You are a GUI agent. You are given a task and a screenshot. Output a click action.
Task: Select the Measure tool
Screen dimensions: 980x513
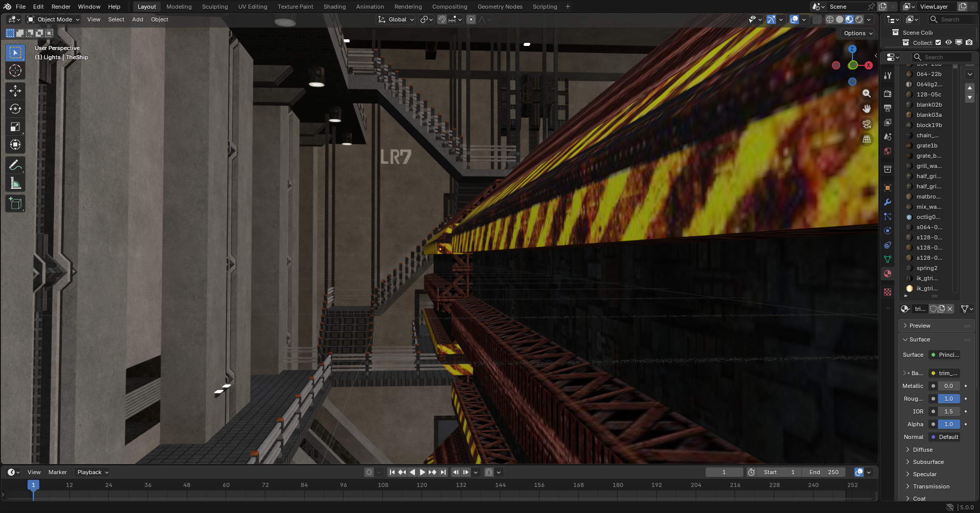coord(15,184)
